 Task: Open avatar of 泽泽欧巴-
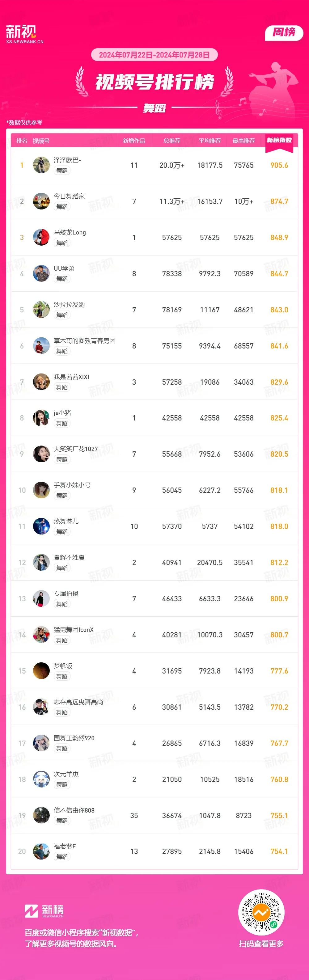click(41, 165)
